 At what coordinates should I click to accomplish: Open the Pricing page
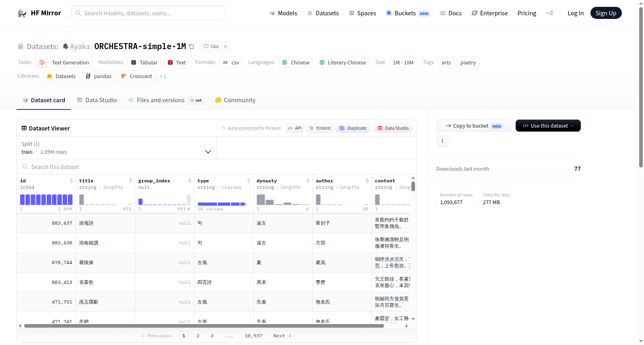527,13
